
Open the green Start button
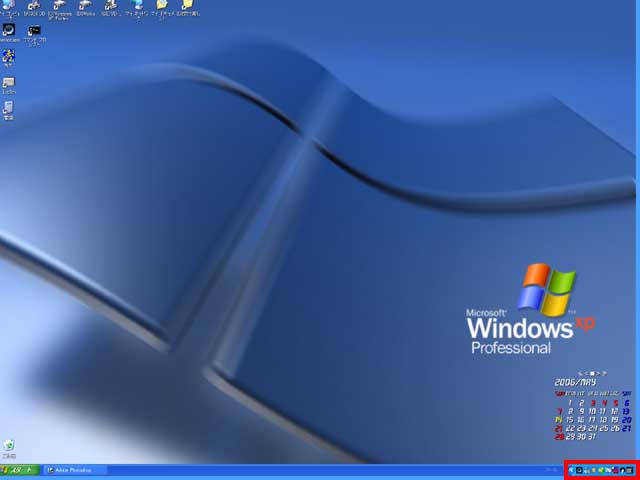[19, 470]
